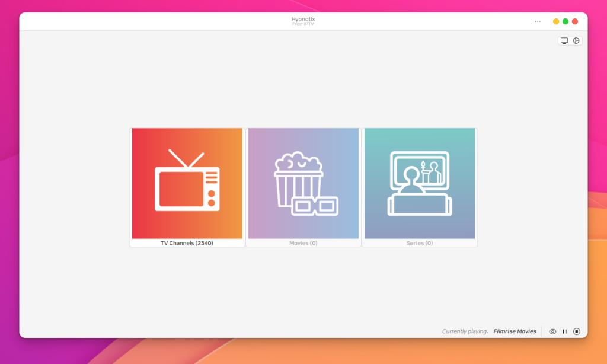The width and height of the screenshot is (607, 364).
Task: Stop playback using the stop icon
Action: (x=576, y=331)
